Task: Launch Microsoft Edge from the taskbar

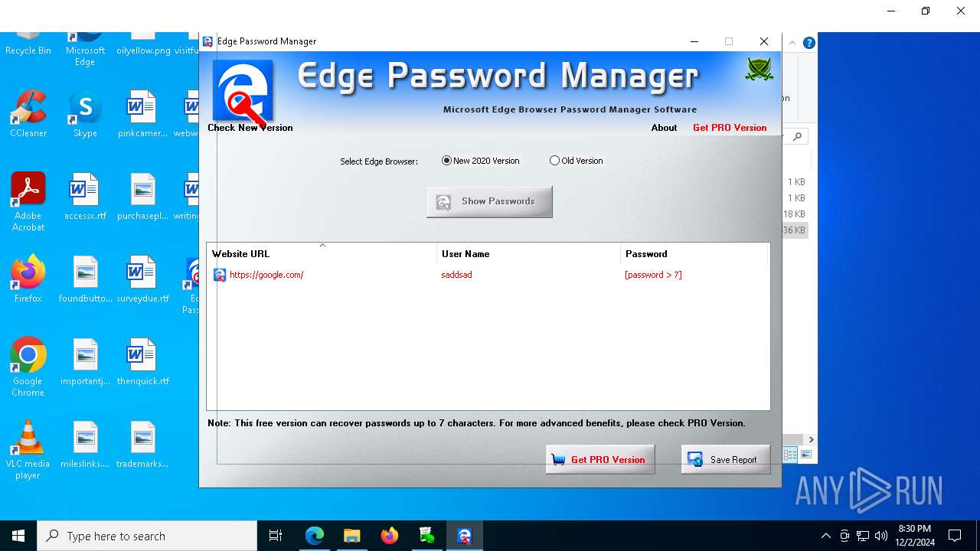Action: (x=314, y=536)
